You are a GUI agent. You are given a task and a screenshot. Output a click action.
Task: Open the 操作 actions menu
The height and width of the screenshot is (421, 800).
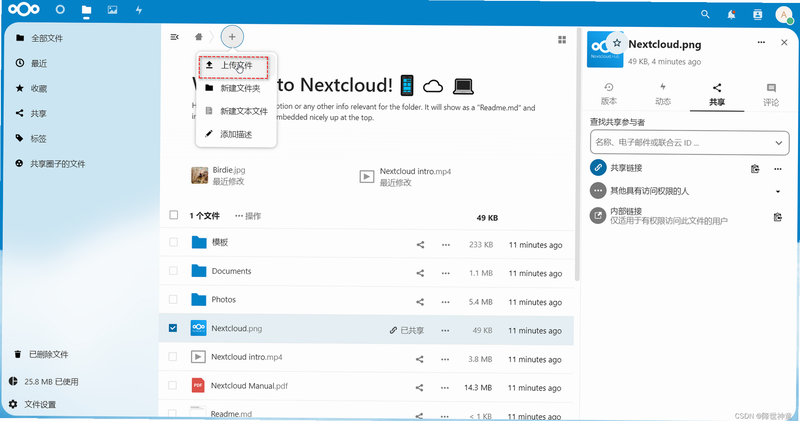tap(248, 216)
